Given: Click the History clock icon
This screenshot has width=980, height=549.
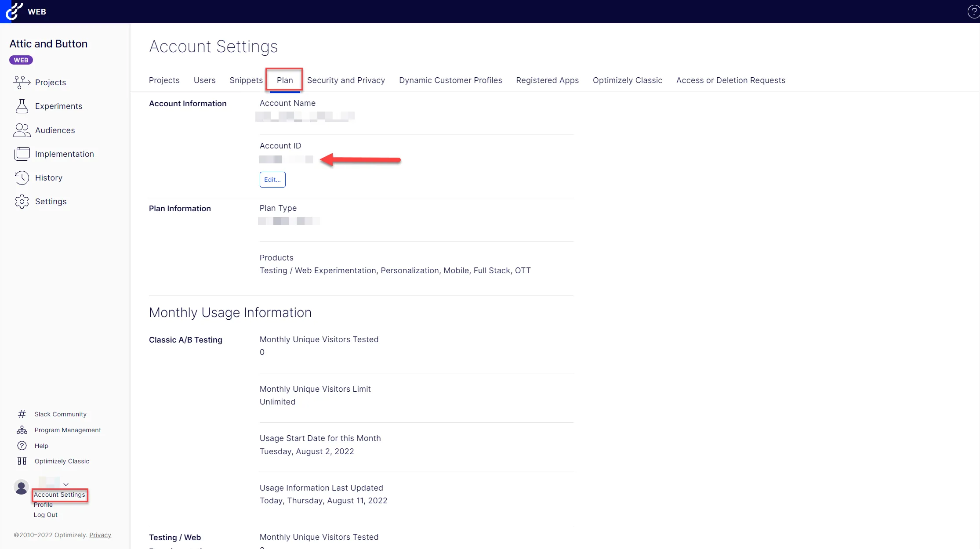Looking at the screenshot, I should tap(22, 177).
